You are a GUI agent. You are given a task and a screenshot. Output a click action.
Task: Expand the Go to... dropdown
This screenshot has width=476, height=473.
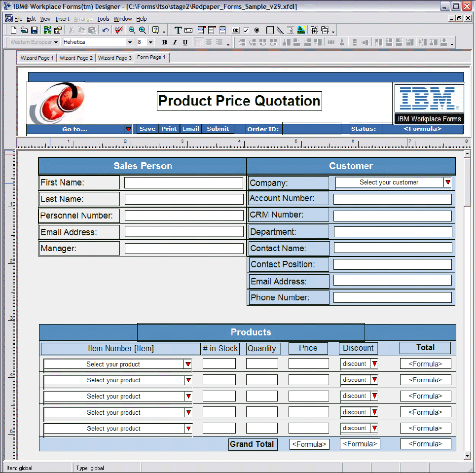pyautogui.click(x=128, y=129)
